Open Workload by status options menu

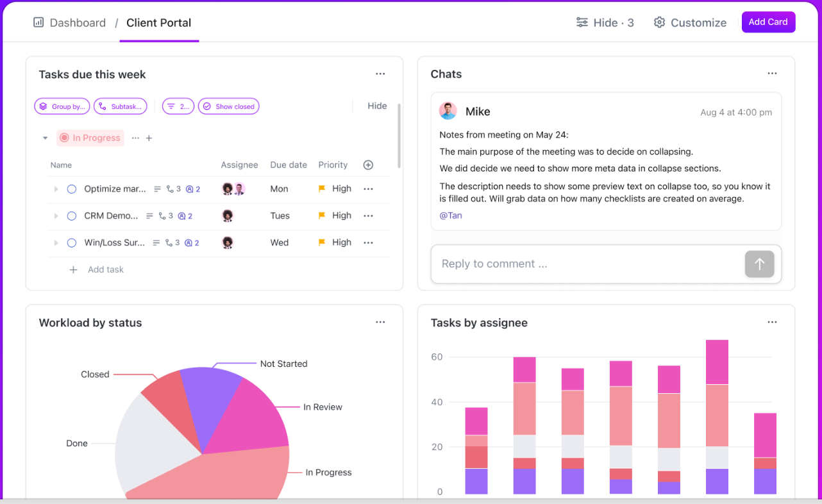380,323
